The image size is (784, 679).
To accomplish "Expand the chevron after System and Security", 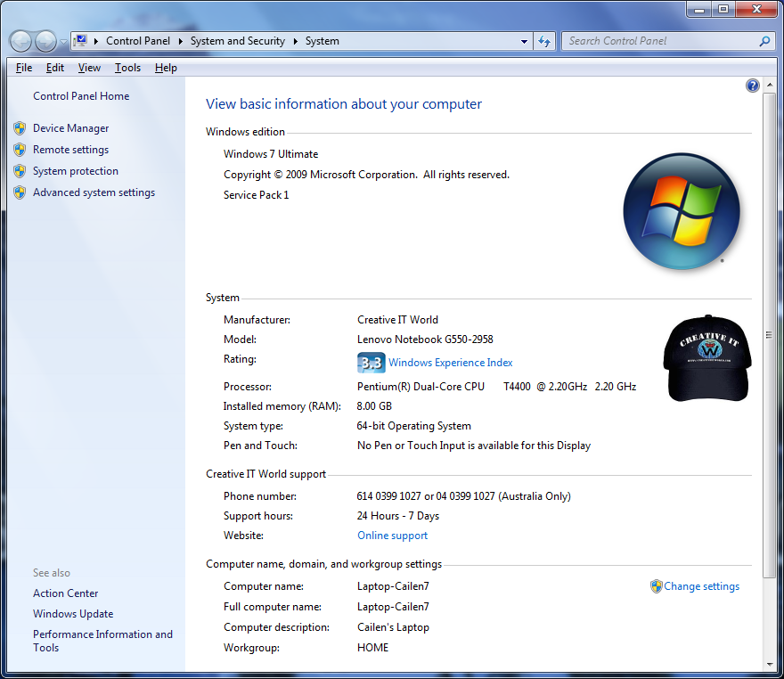I will coord(296,41).
